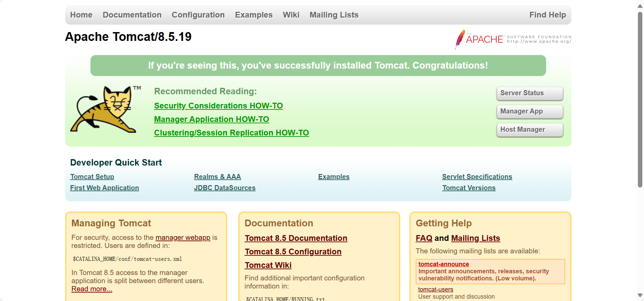Open Security Considerations HOW-TO link
This screenshot has height=301, width=644.
coord(218,106)
